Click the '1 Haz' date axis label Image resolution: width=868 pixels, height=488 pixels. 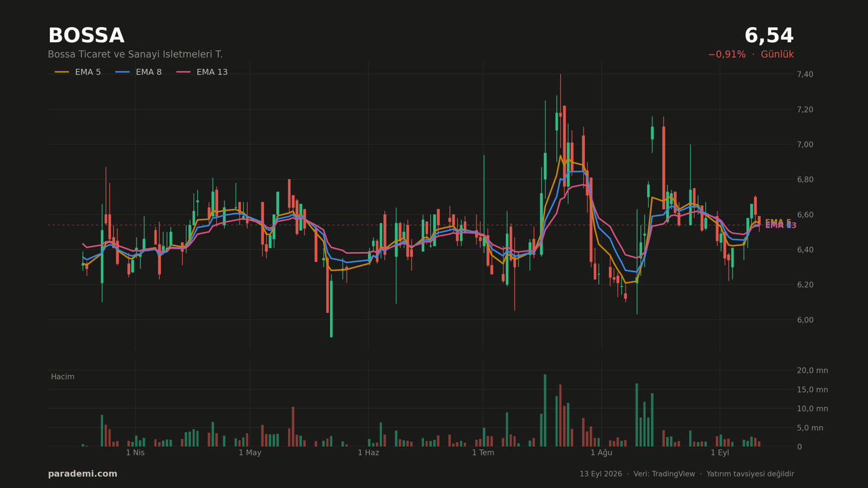tap(368, 453)
